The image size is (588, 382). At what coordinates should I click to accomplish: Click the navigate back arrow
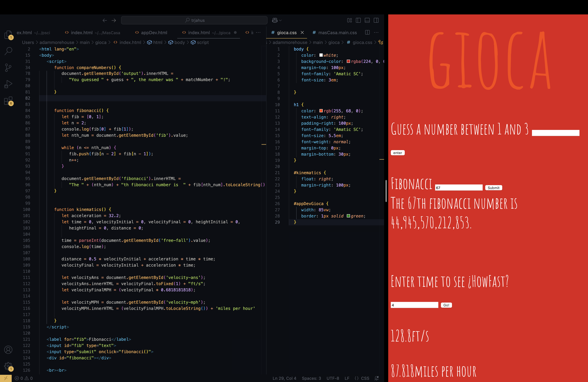click(x=105, y=20)
